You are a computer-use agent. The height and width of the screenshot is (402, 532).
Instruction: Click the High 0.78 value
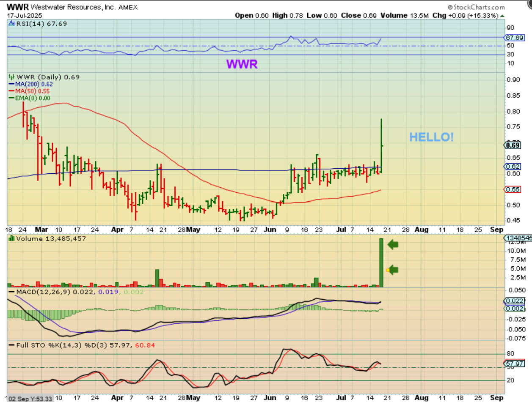click(x=288, y=15)
